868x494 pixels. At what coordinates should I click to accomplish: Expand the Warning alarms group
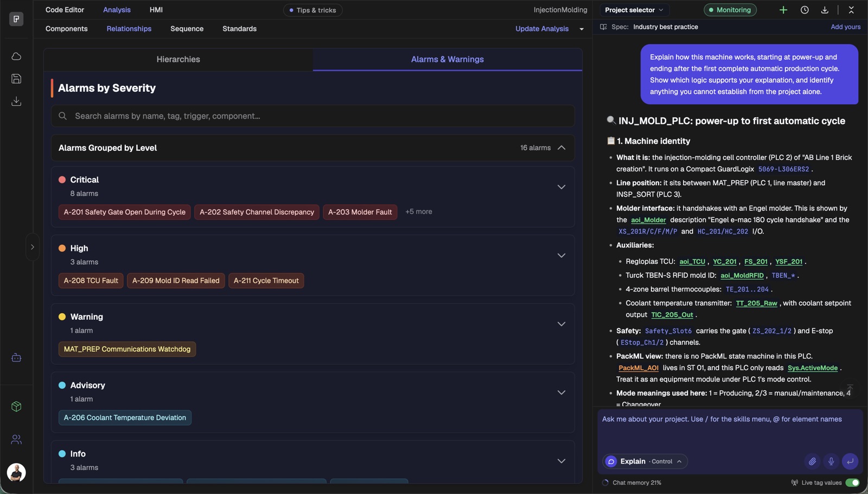click(561, 324)
